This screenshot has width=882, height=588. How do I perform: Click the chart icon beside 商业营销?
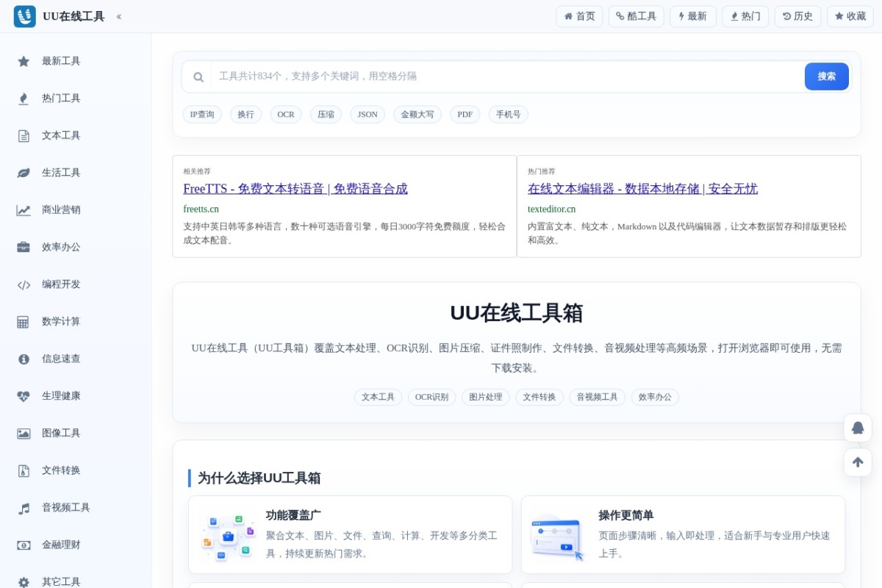pyautogui.click(x=24, y=210)
